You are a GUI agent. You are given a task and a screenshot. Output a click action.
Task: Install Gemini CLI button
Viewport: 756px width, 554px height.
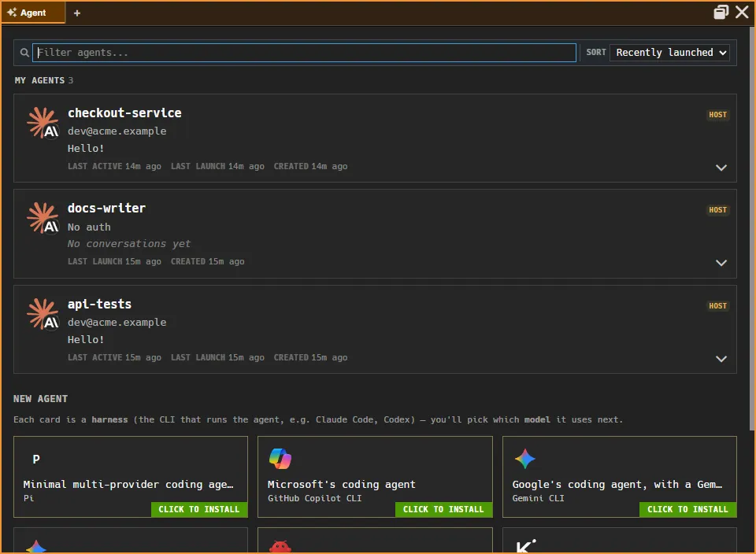[x=688, y=510]
